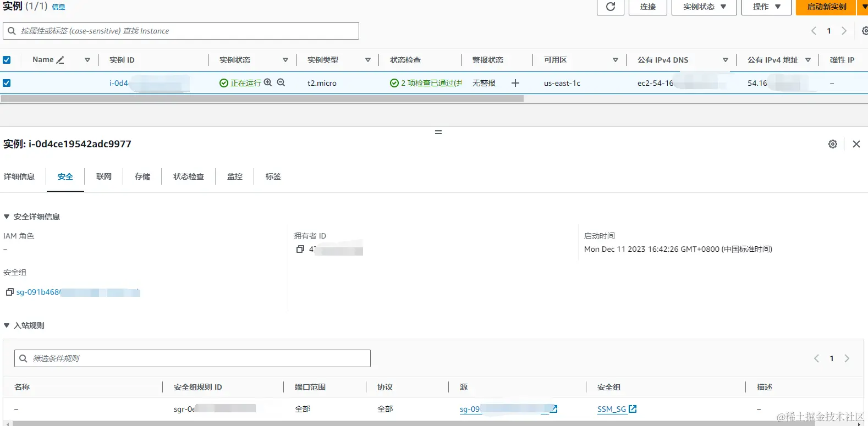The width and height of the screenshot is (868, 426).
Task: Open instance detail panel settings gear
Action: click(x=833, y=144)
